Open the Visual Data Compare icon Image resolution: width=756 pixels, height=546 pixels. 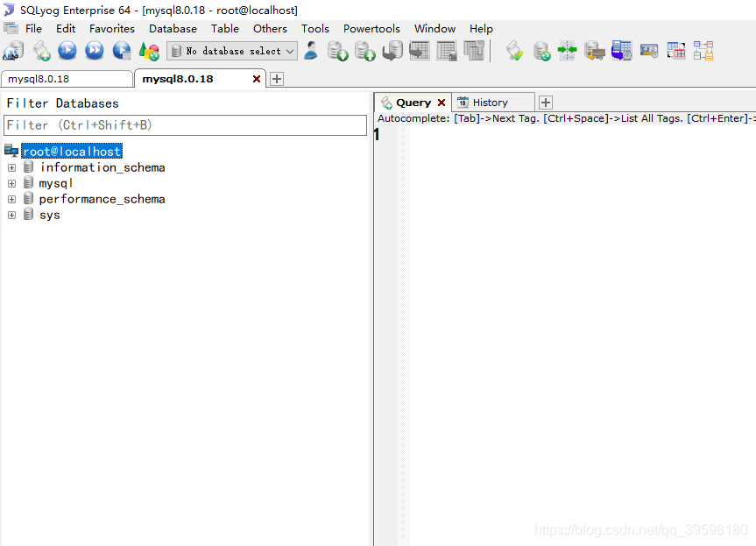676,51
